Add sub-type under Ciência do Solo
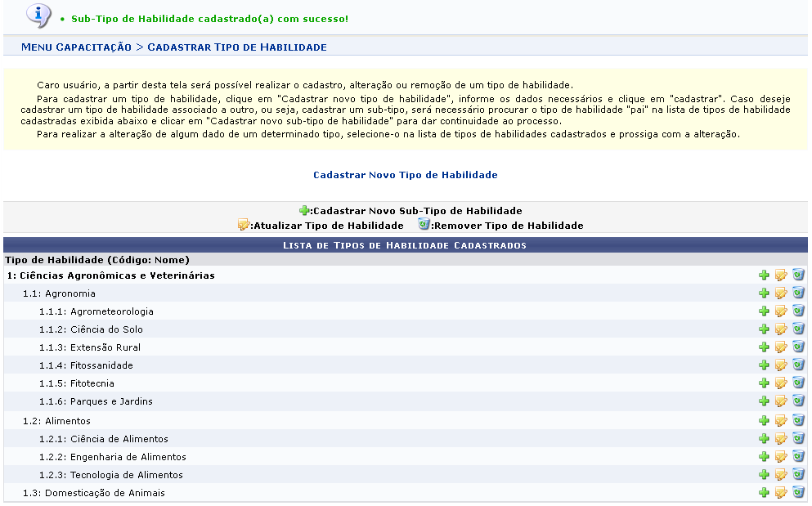Screen dimensions: 812x506 coord(764,329)
